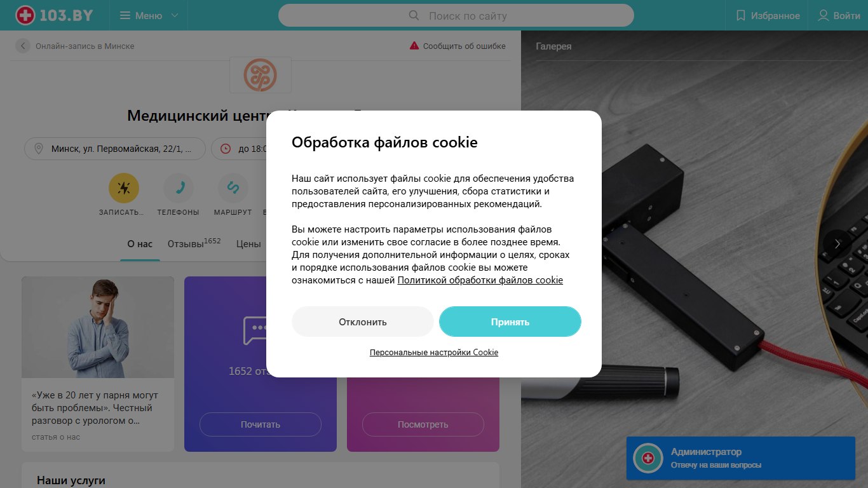
Task: Show next gallery photo with right arrow
Action: (x=837, y=243)
